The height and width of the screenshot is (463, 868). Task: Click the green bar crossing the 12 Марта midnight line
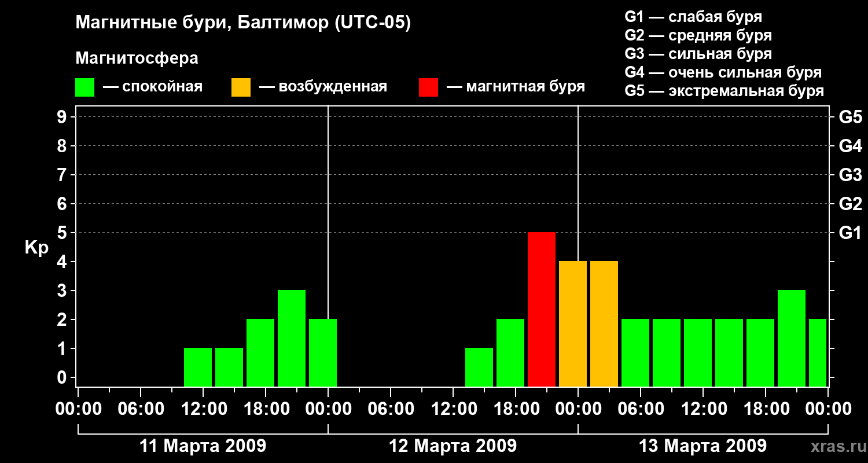(x=323, y=352)
